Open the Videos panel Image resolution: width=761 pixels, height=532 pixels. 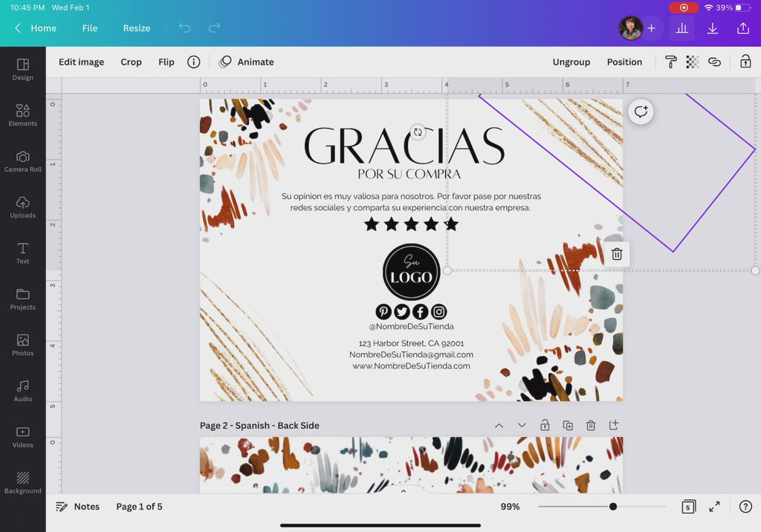point(23,437)
